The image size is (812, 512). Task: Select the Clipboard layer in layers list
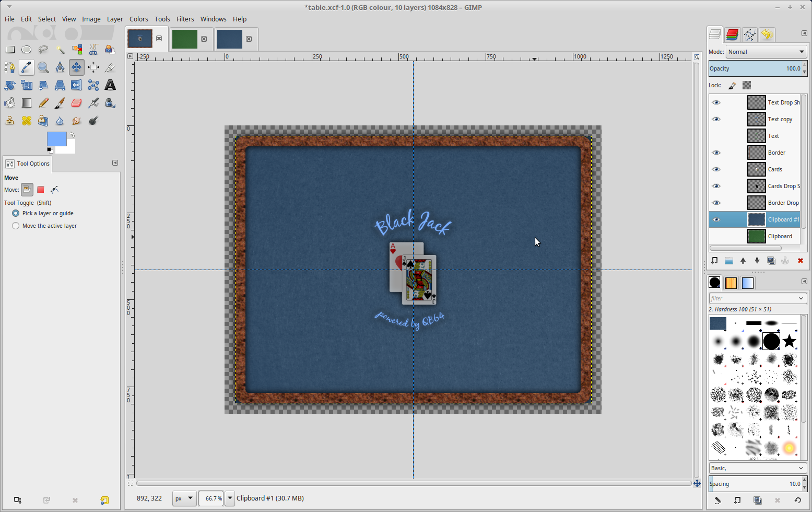pos(780,236)
